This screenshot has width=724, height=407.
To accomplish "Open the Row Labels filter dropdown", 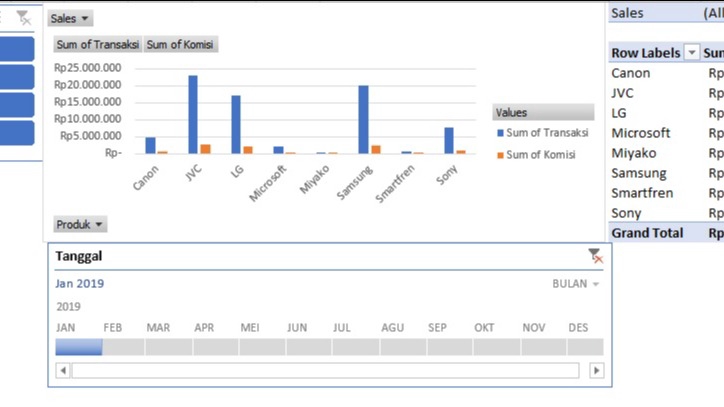I will click(691, 53).
